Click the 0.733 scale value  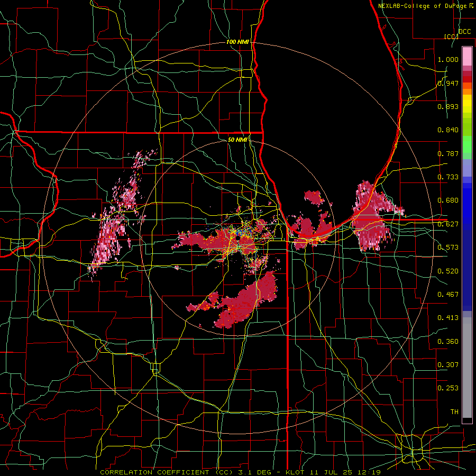pyautogui.click(x=448, y=177)
